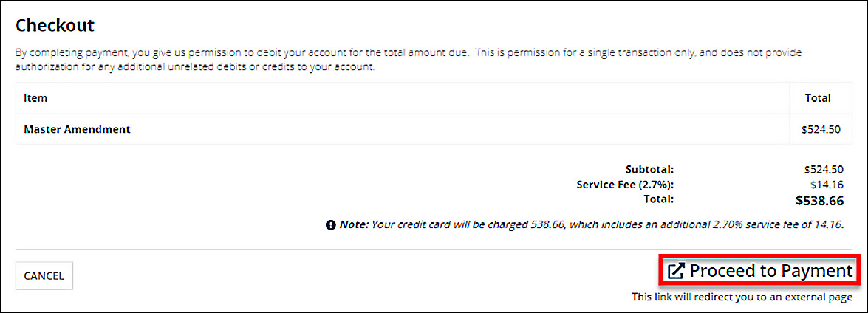This screenshot has width=868, height=313.
Task: Select the Total column header
Action: 818,97
